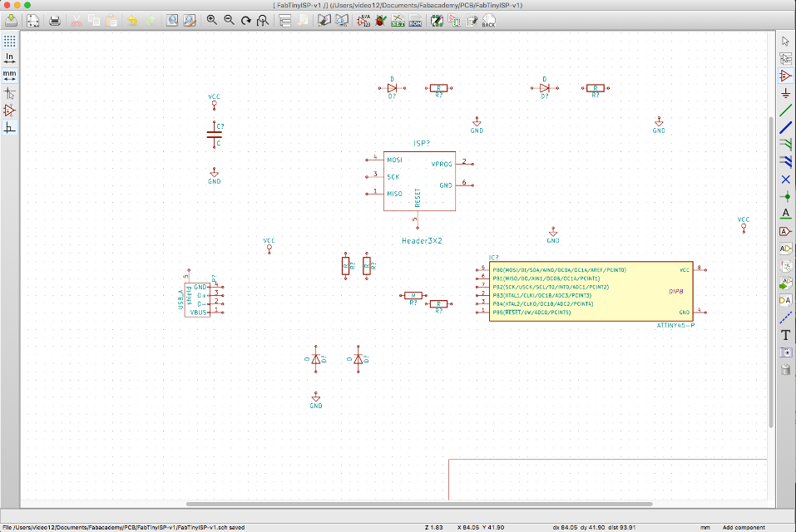This screenshot has width=796, height=532.
Task: Click the Z 1.83 zoom status text
Action: pyautogui.click(x=433, y=528)
